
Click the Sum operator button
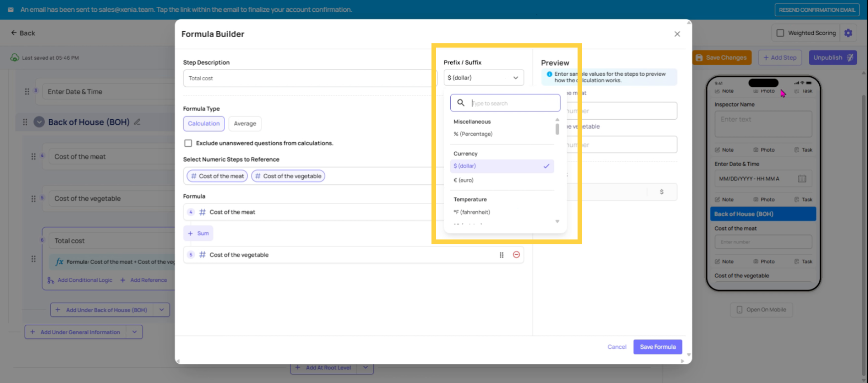[x=198, y=234]
